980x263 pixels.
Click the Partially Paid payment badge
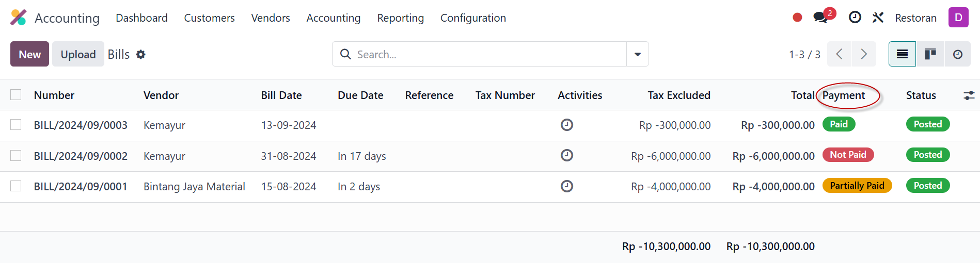[857, 186]
